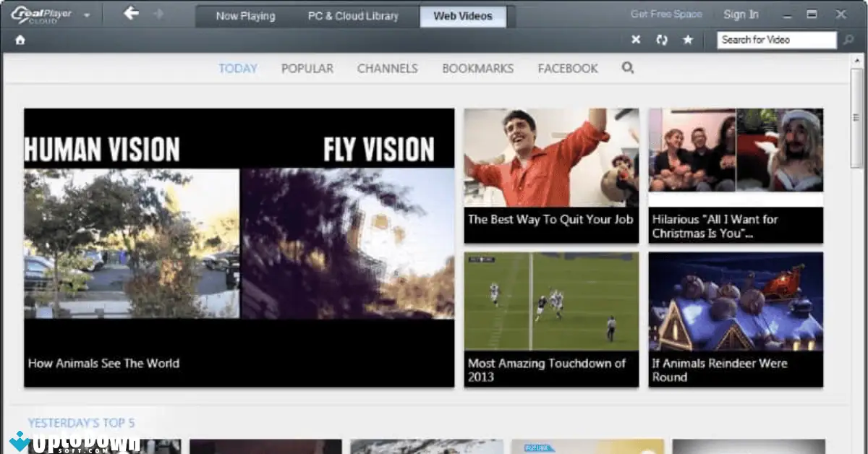
Task: Stop page loading with the X icon
Action: click(x=636, y=40)
